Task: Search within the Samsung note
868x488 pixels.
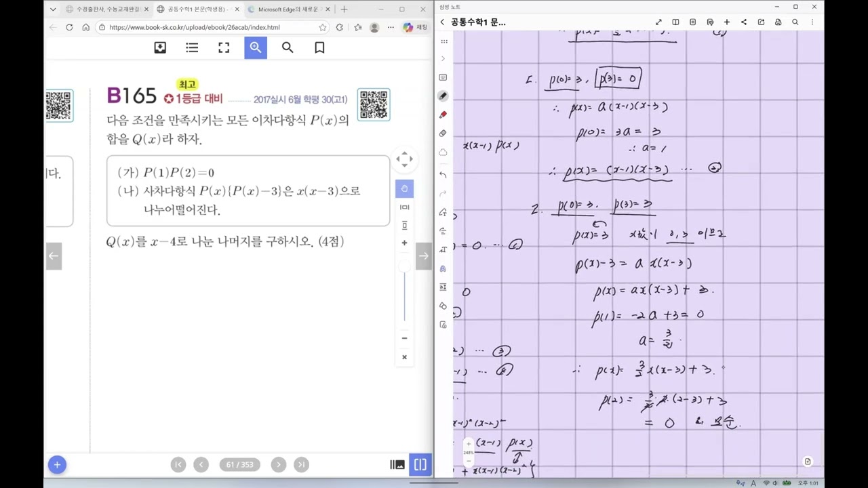Action: [x=795, y=22]
